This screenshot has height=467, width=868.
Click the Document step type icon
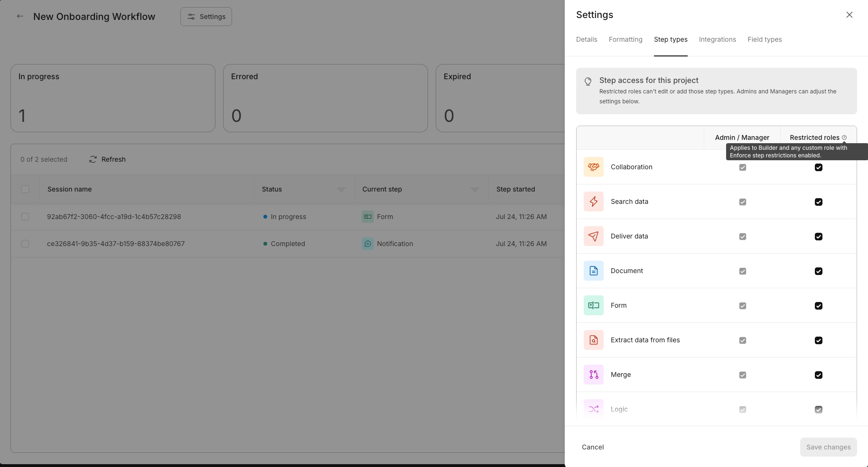pyautogui.click(x=594, y=271)
